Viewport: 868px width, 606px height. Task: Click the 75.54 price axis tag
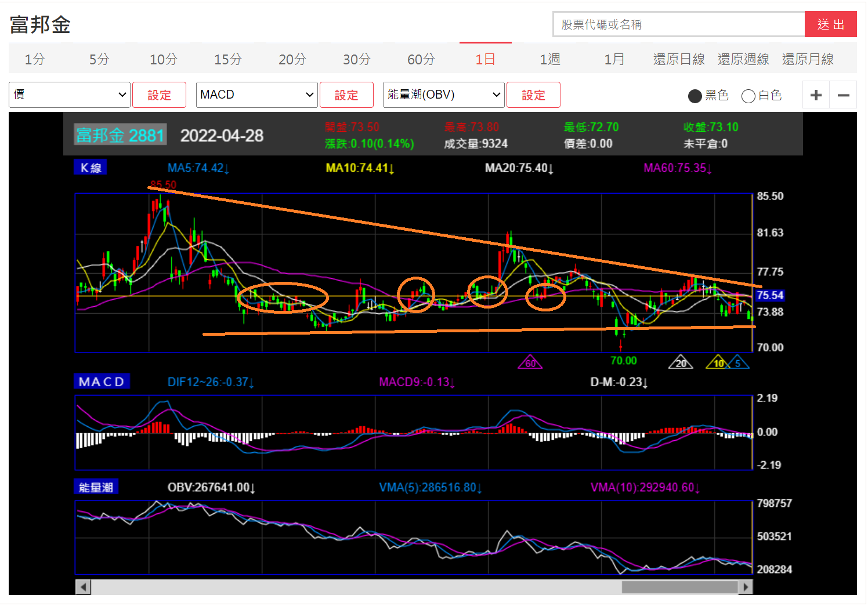(x=770, y=295)
